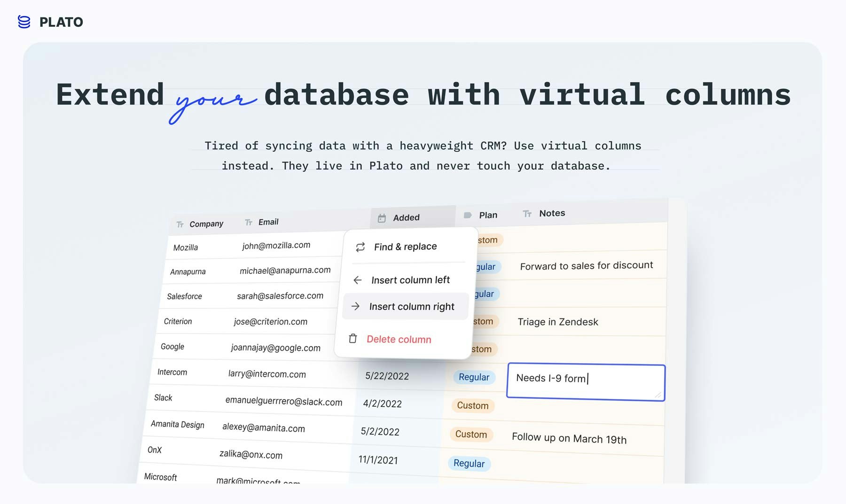Select the Annapurna company cell
Screen dimensions: 846x504
point(188,272)
